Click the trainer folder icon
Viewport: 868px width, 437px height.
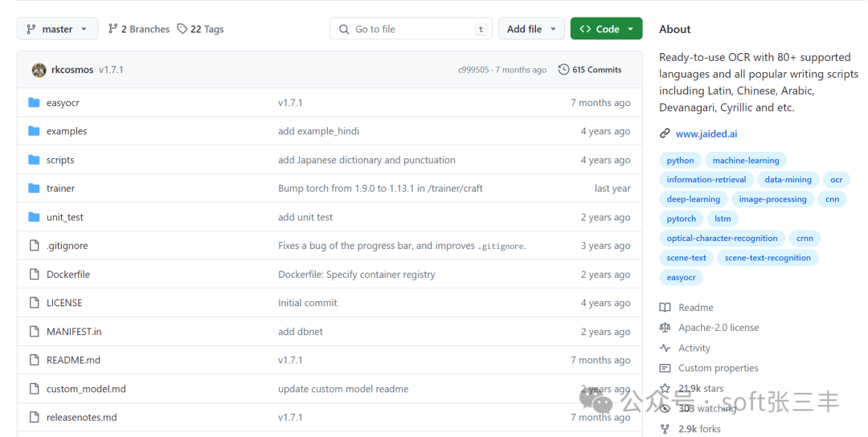click(34, 189)
